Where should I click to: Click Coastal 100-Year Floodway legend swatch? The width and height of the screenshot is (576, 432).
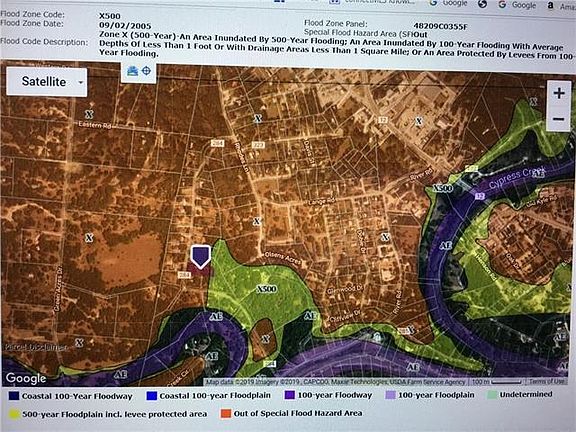14,396
